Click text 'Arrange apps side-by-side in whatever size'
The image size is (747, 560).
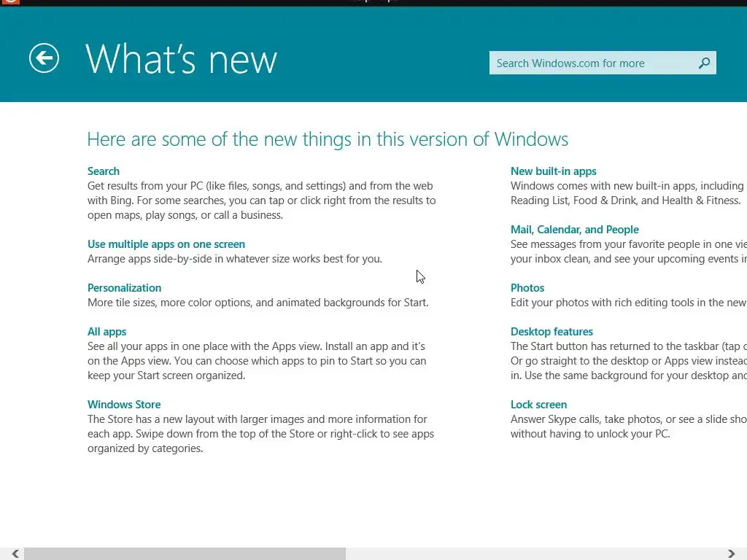coord(189,259)
